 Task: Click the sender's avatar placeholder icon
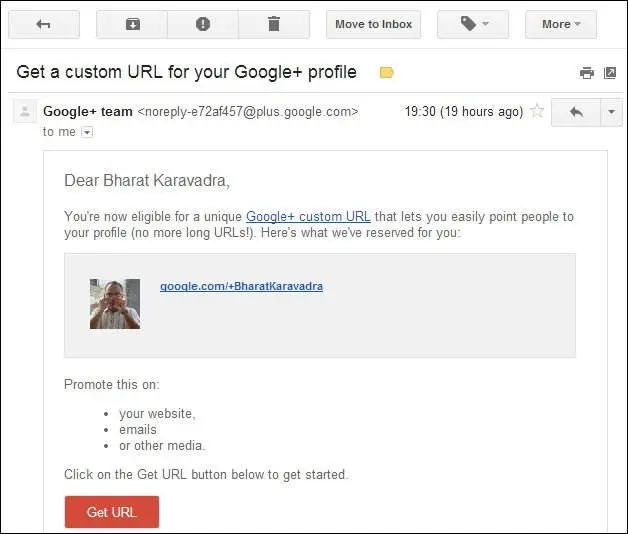click(x=25, y=111)
